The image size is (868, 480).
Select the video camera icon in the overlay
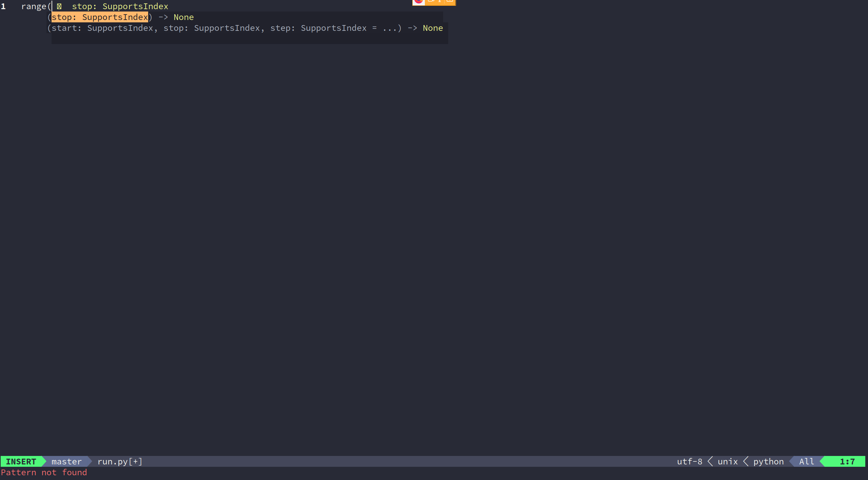(x=431, y=2)
